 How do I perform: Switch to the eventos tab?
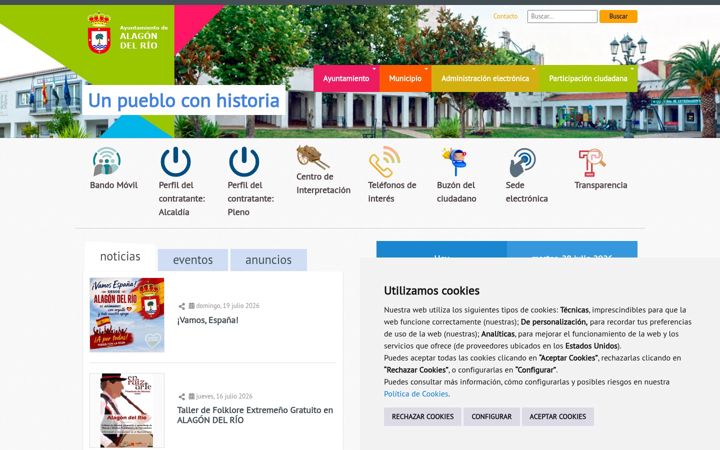pyautogui.click(x=193, y=260)
